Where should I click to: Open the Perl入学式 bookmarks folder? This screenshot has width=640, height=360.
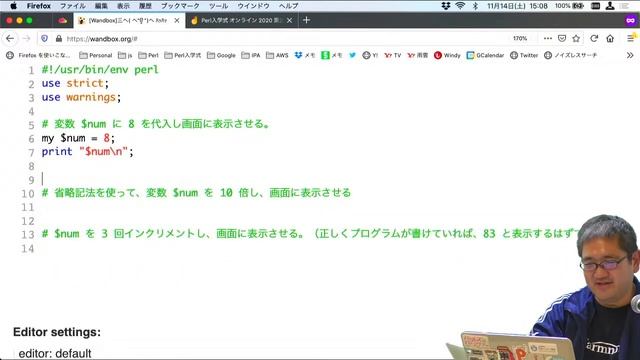[182, 55]
